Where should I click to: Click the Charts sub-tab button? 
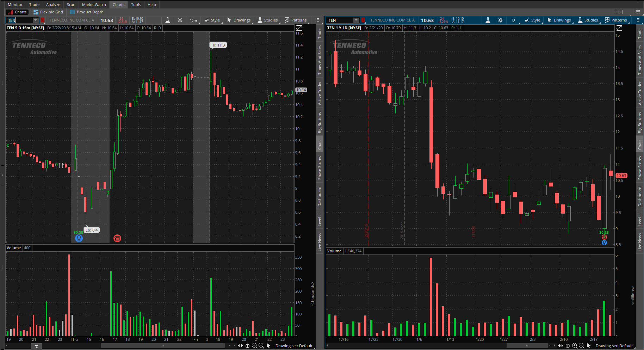coord(18,12)
